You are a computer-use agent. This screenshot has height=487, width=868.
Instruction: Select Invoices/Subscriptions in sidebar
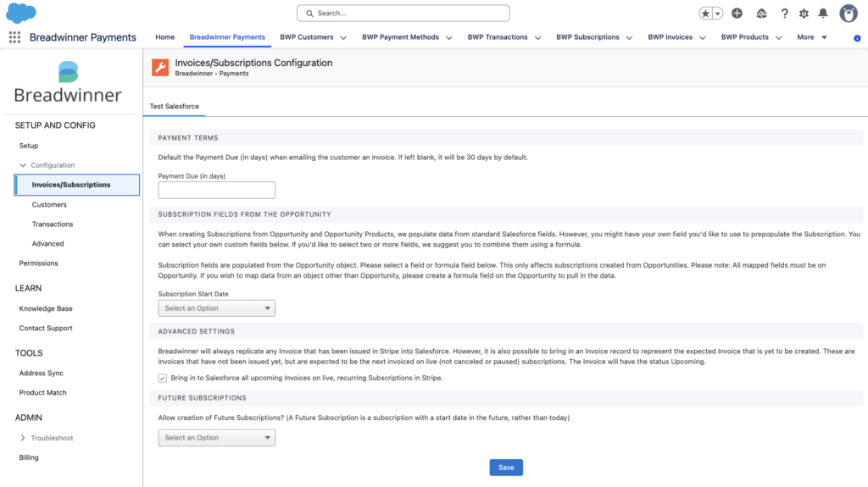[76, 185]
